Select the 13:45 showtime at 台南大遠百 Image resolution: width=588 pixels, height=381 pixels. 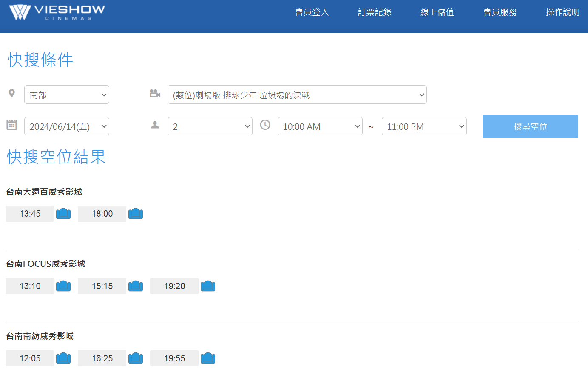pyautogui.click(x=30, y=214)
